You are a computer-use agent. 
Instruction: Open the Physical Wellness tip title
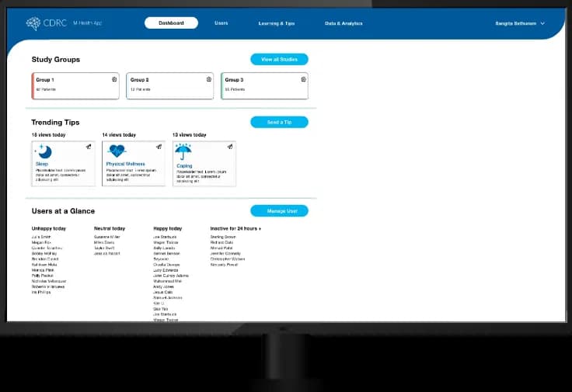125,164
